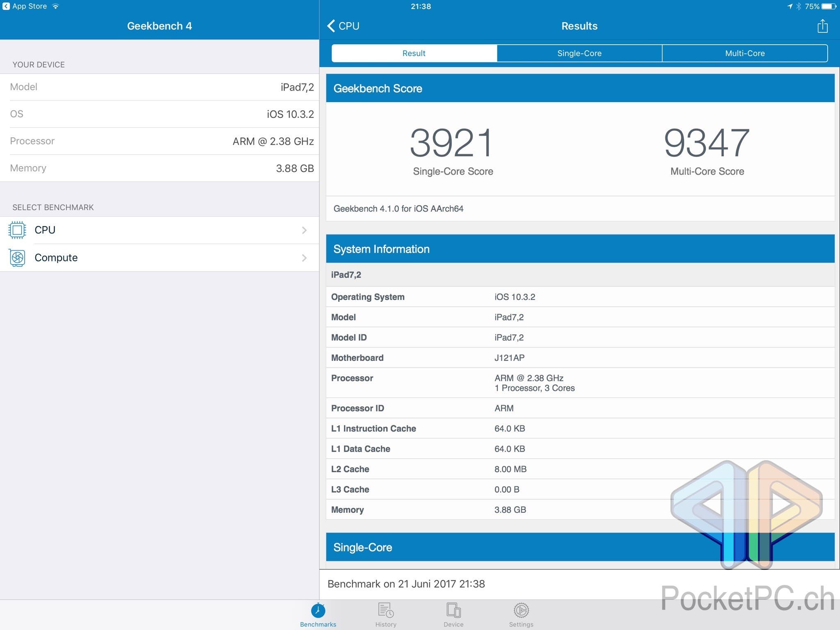
Task: Tap the L2 Cache 8.00 MB row
Action: pyautogui.click(x=580, y=469)
